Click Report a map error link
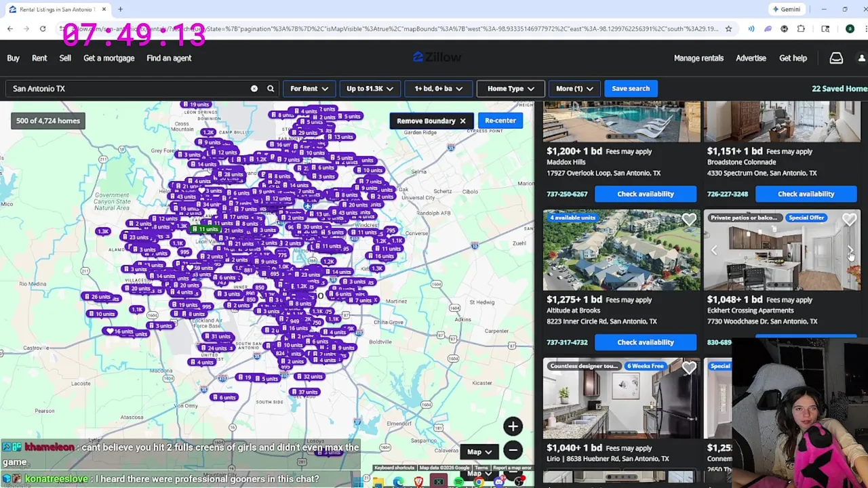This screenshot has width=868, height=488. point(512,468)
